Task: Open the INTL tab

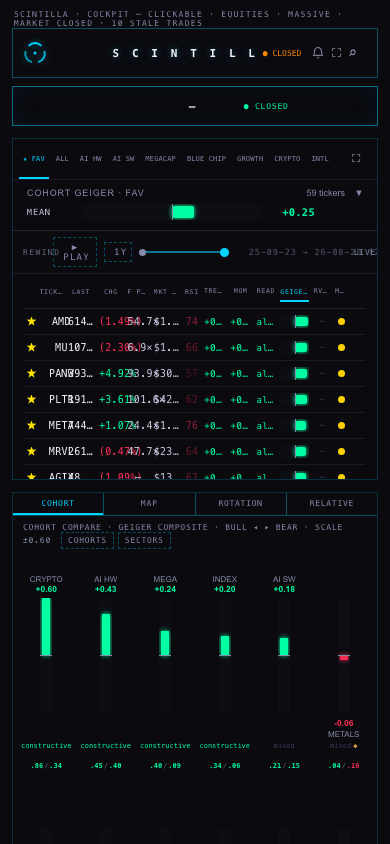Action: pyautogui.click(x=320, y=159)
